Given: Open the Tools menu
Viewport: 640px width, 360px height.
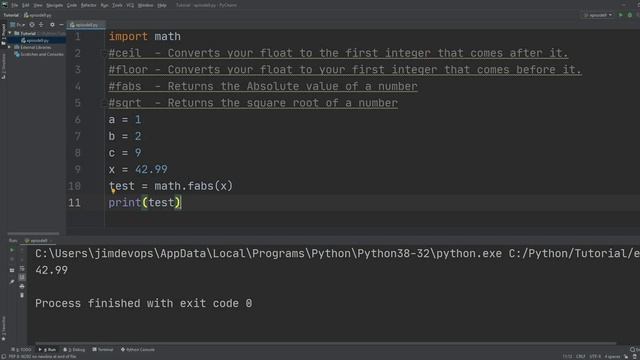Looking at the screenshot, I should tap(117, 5).
